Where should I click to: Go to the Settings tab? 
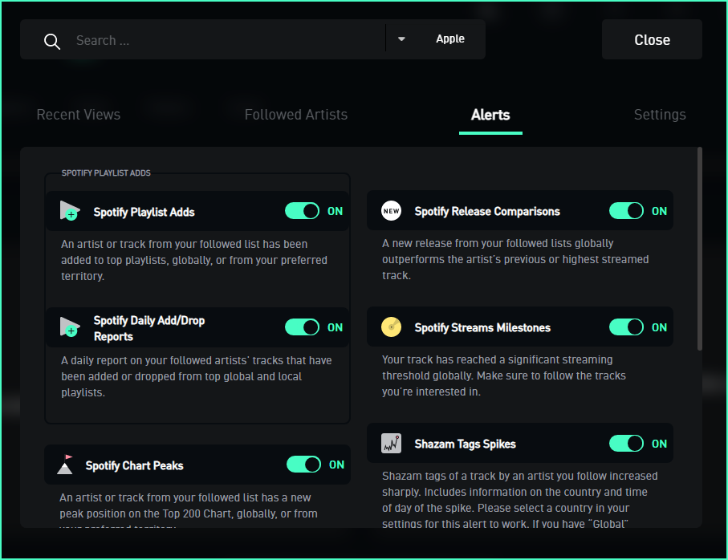(x=660, y=115)
